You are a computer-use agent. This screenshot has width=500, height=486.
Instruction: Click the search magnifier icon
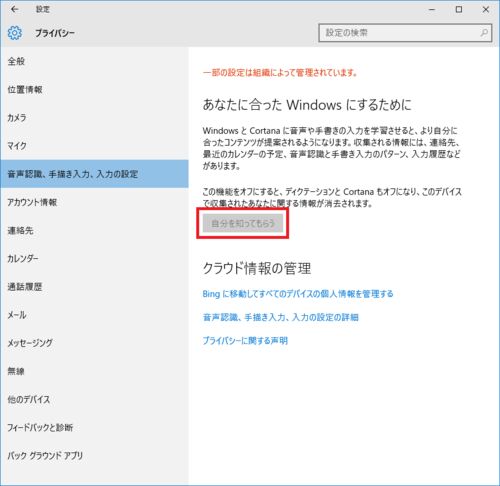click(484, 33)
